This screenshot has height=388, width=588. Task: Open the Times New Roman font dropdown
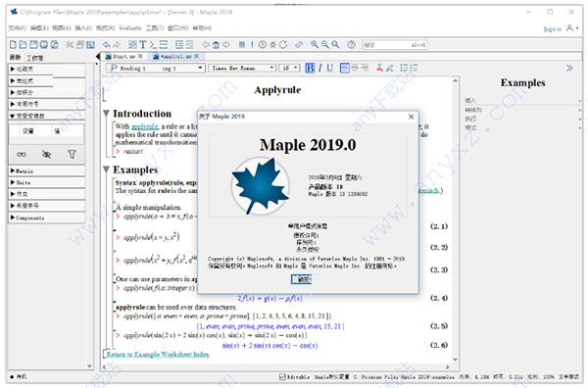[x=242, y=68]
